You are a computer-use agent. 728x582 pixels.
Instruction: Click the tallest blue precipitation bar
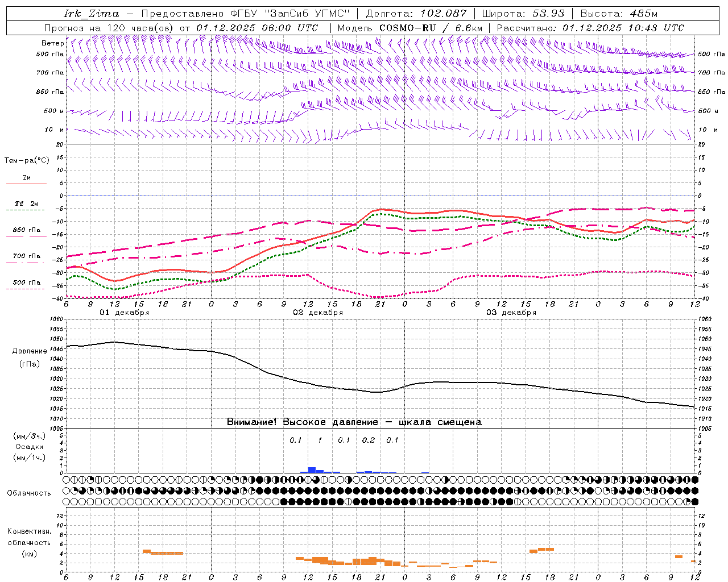(312, 470)
